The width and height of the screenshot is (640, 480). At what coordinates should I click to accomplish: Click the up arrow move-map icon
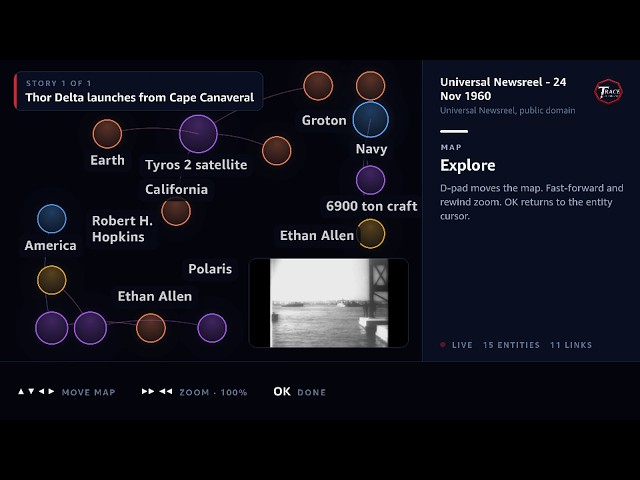(21, 391)
